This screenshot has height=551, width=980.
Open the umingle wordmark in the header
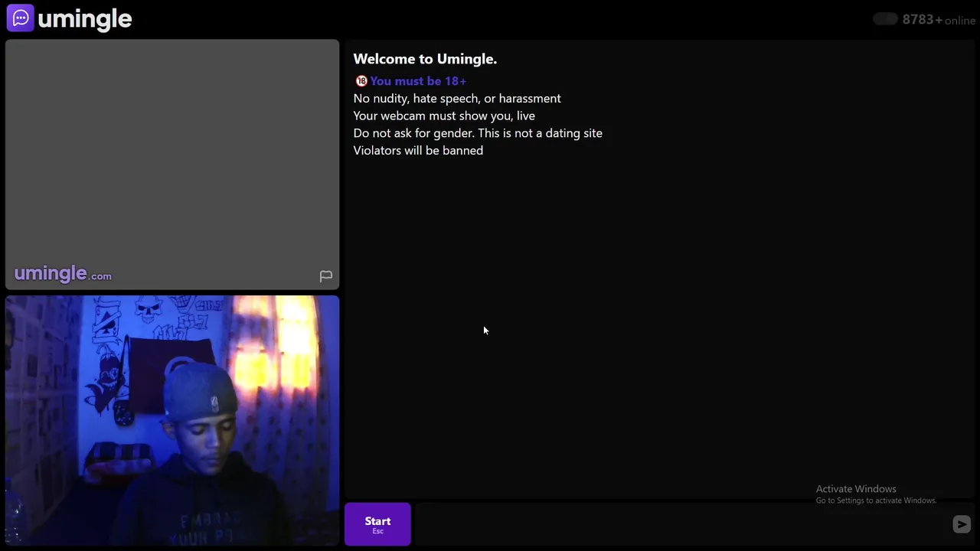(x=84, y=19)
